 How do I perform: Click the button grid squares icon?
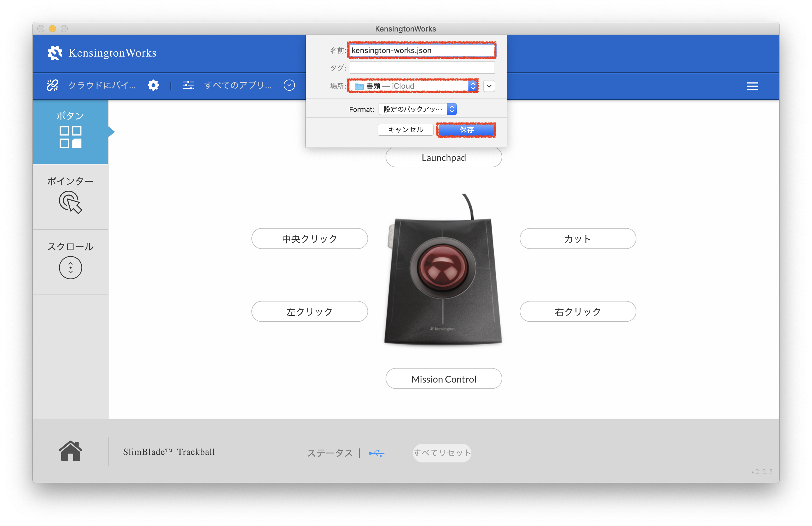click(70, 137)
